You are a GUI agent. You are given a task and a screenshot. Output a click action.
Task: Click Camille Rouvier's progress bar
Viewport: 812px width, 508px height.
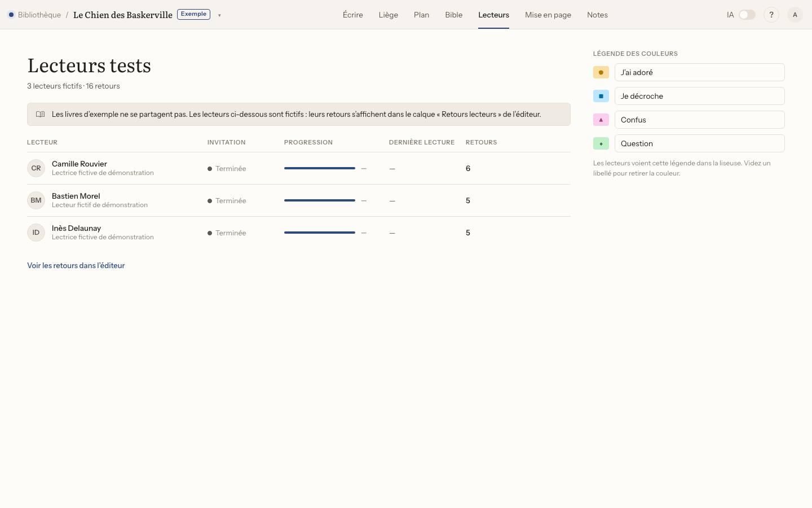[x=320, y=168]
